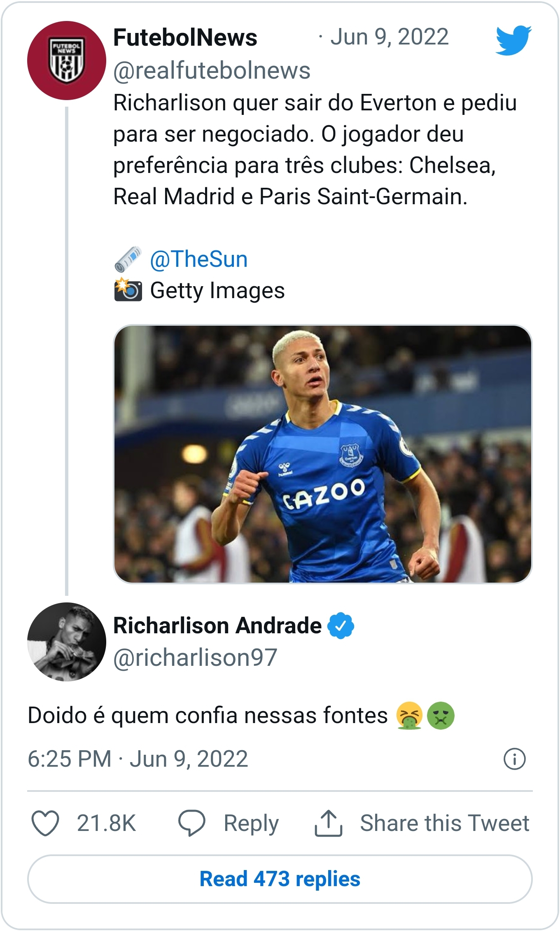Click the Richarlison Andrade display name
This screenshot has height=931, width=560.
(217, 626)
